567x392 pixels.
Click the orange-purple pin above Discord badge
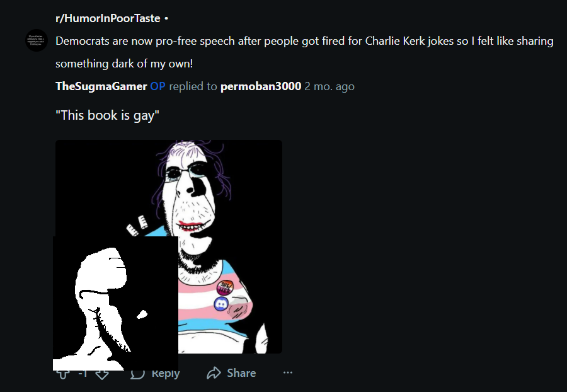click(224, 287)
